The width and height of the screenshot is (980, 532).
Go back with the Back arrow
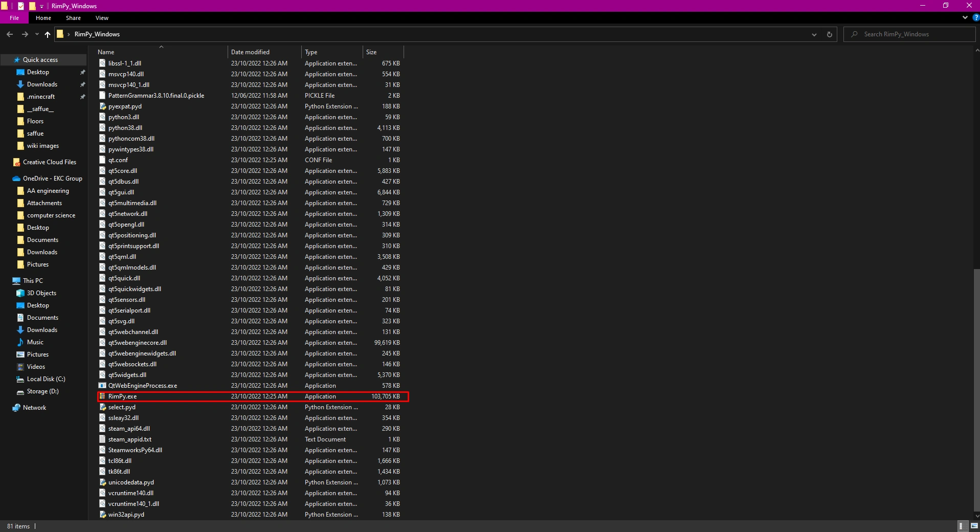(10, 34)
